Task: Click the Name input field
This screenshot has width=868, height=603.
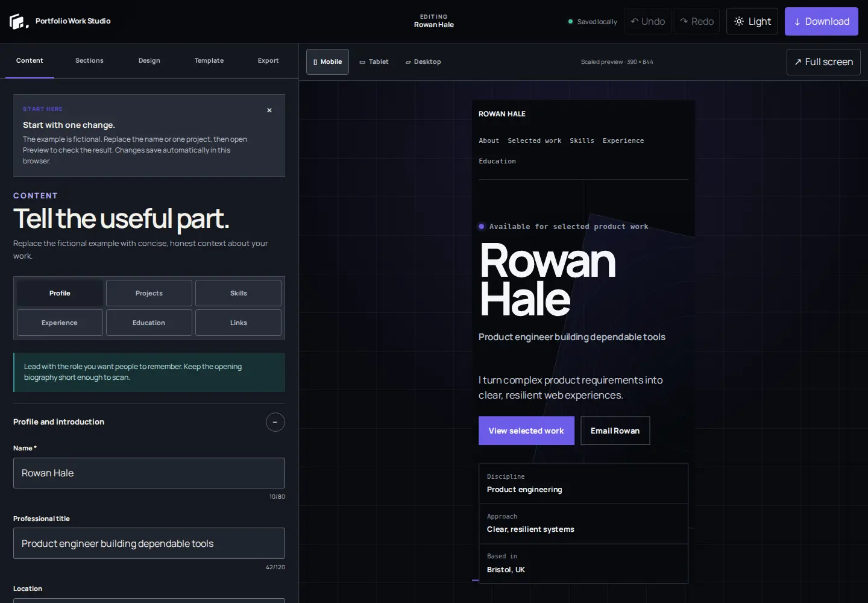Action: 149,473
